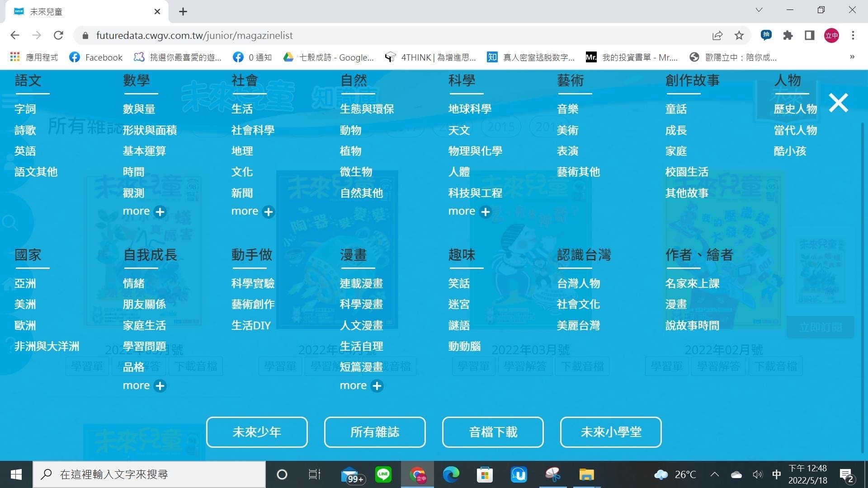Image resolution: width=868 pixels, height=488 pixels.
Task: Open Task View on the taskbar
Action: (315, 474)
